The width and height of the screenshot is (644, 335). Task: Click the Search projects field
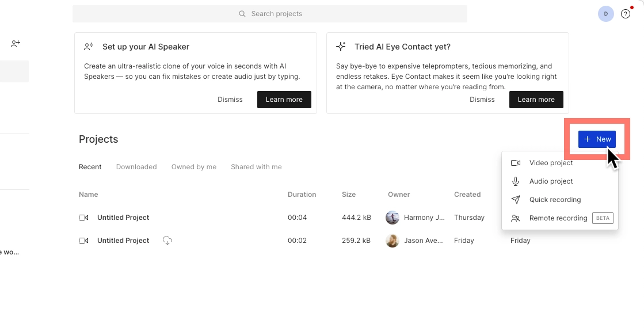(270, 14)
